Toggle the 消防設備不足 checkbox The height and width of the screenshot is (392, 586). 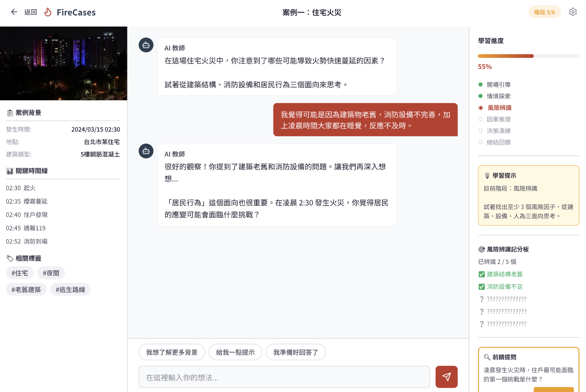[482, 287]
